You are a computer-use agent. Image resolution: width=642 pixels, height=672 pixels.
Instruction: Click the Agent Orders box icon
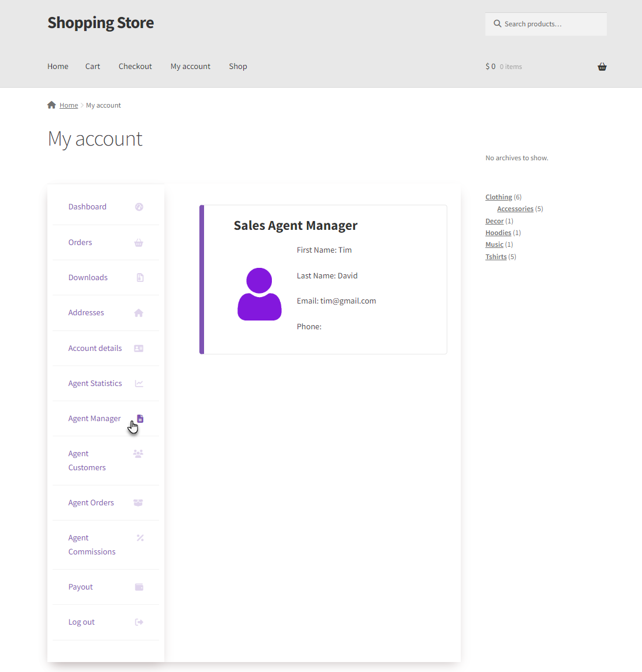coord(138,503)
